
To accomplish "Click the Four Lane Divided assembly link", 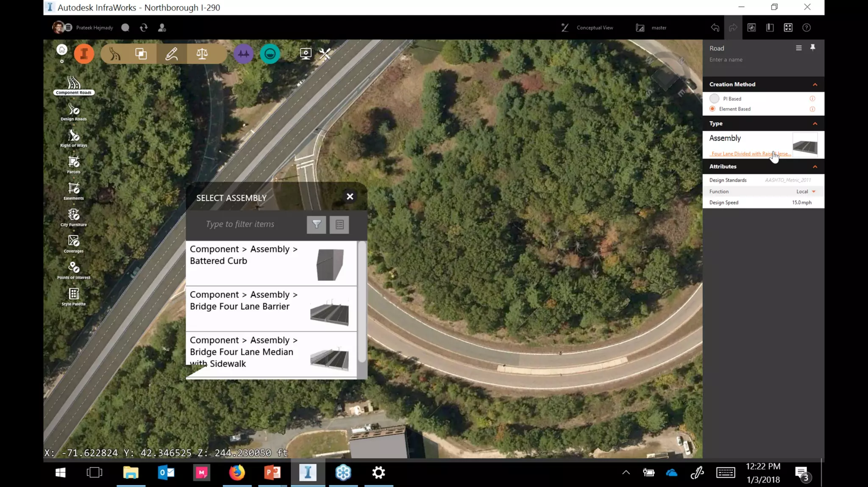I will [751, 154].
